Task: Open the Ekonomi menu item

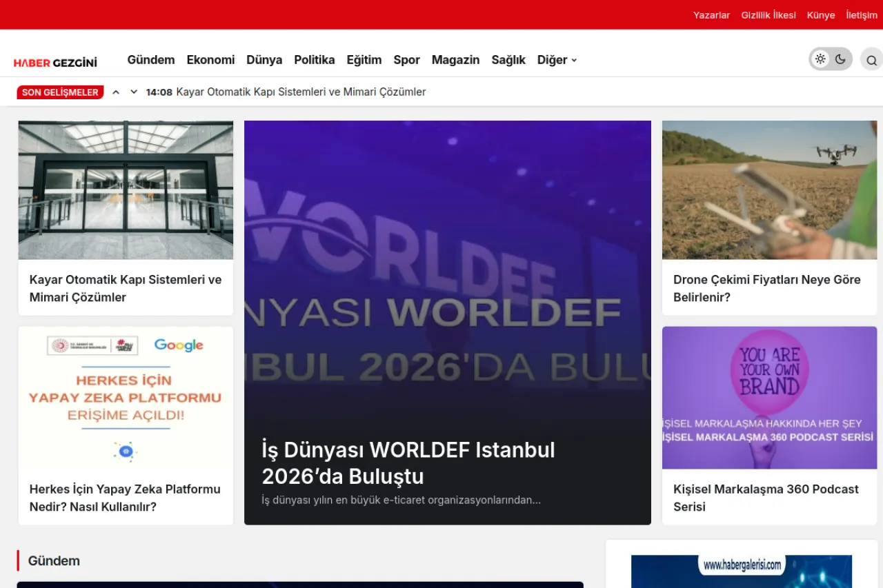Action: 210,60
